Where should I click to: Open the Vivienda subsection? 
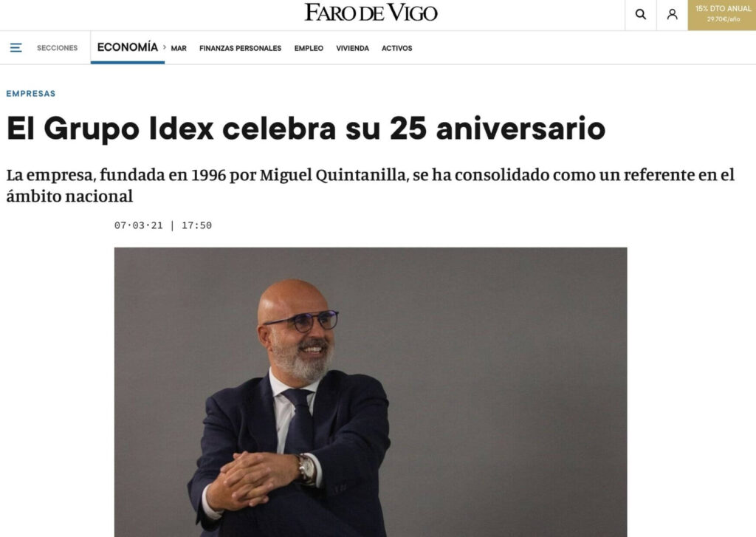(x=352, y=48)
